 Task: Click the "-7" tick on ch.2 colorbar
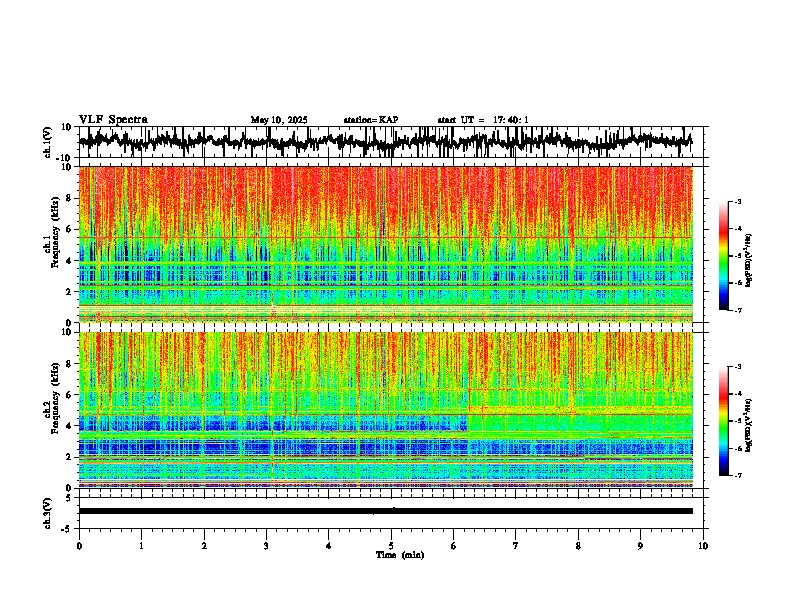click(x=738, y=475)
